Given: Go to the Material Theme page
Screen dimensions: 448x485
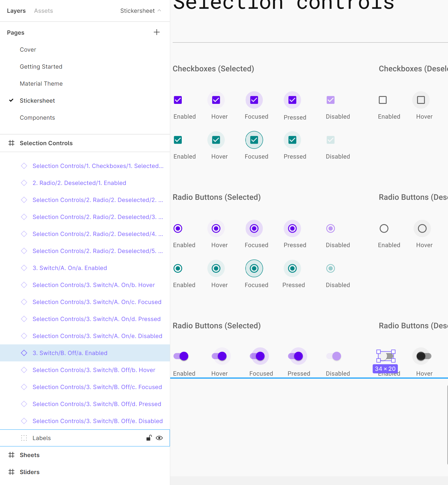Looking at the screenshot, I should [41, 84].
